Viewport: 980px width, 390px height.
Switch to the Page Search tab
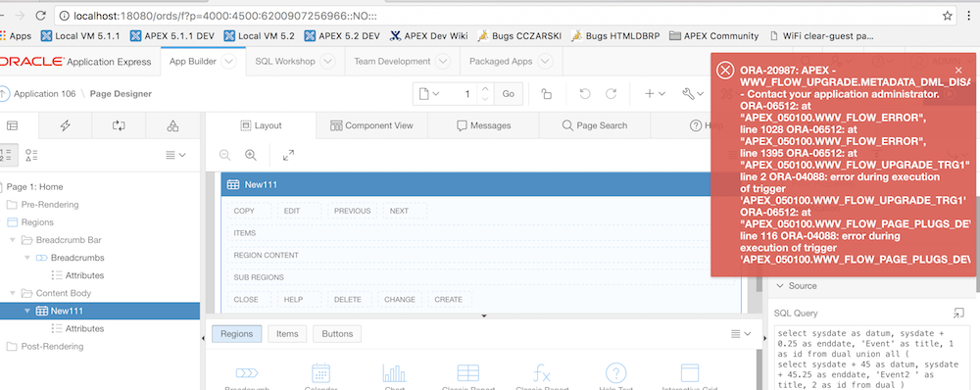595,125
